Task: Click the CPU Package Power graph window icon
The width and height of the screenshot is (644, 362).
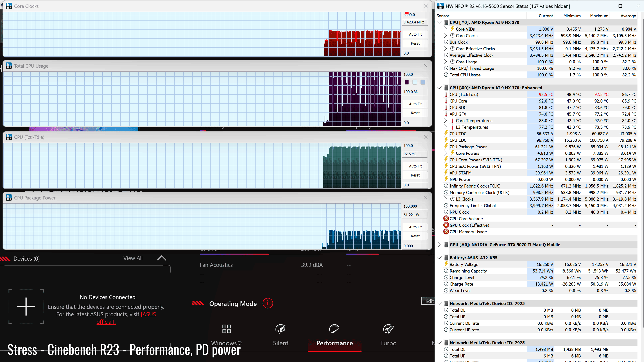Action: tap(9, 197)
